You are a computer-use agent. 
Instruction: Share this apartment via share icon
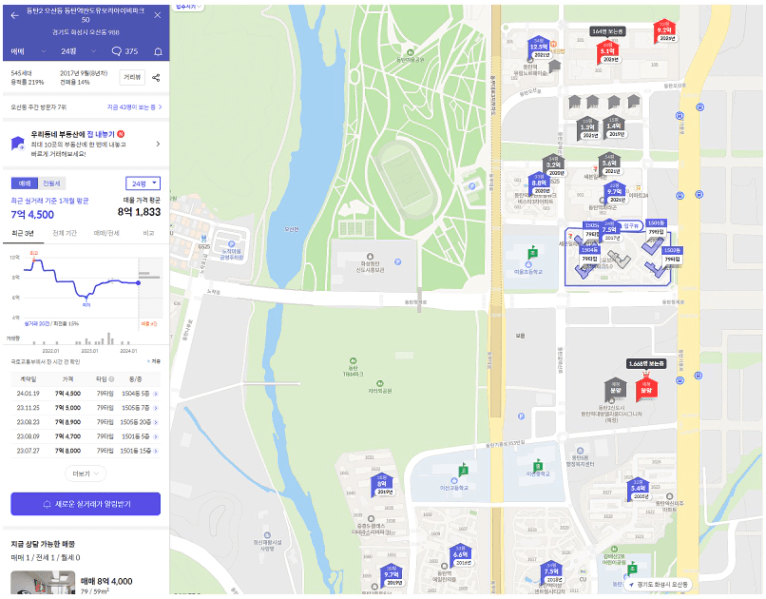(x=156, y=78)
